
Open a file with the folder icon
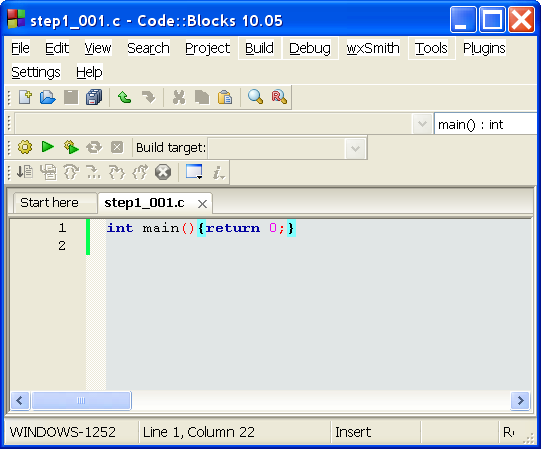48,97
